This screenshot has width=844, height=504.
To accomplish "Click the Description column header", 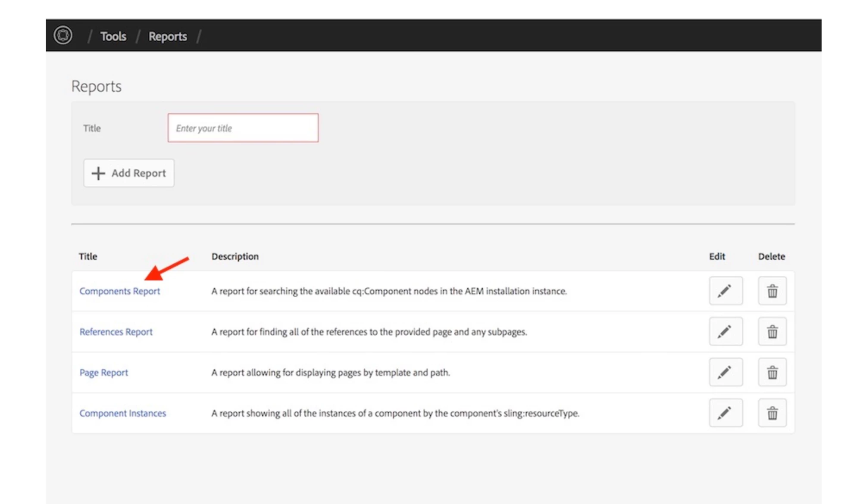I will [235, 256].
